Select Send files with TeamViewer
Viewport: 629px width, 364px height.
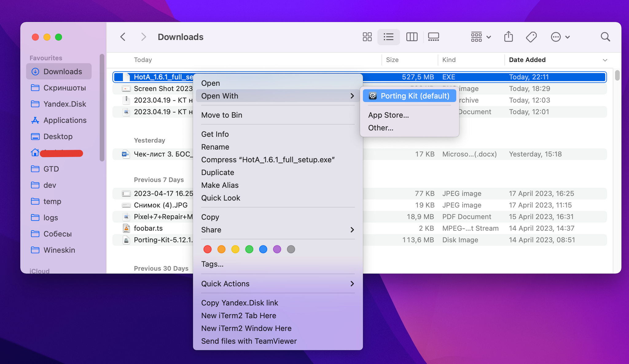click(x=278, y=341)
